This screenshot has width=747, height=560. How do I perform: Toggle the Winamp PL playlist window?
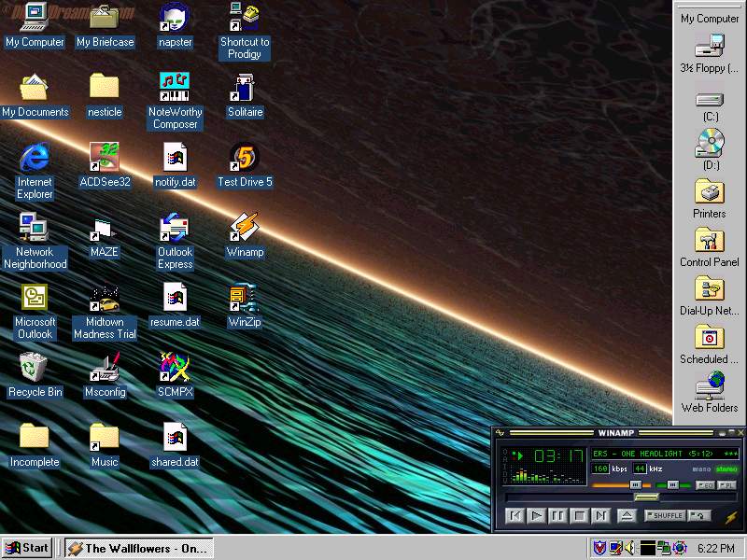pyautogui.click(x=726, y=485)
